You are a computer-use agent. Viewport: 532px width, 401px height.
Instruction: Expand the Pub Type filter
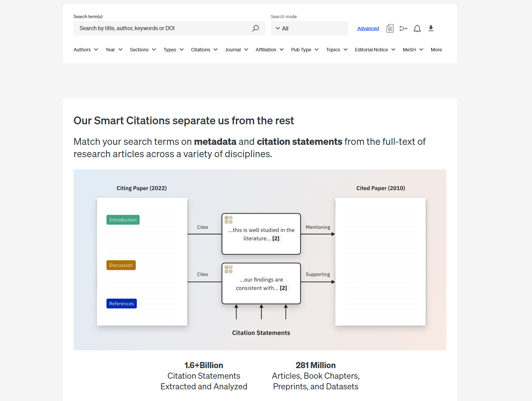coord(305,50)
